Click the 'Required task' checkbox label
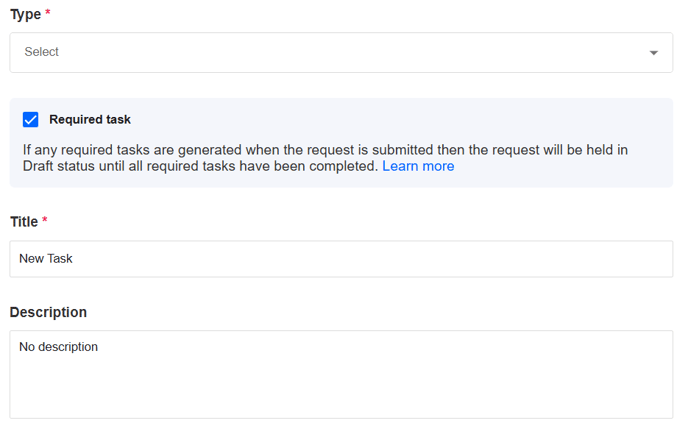Viewport: 688px width, 426px height. pos(90,120)
